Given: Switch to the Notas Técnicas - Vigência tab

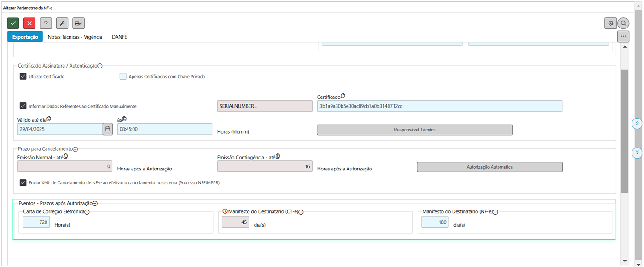Looking at the screenshot, I should [x=75, y=37].
